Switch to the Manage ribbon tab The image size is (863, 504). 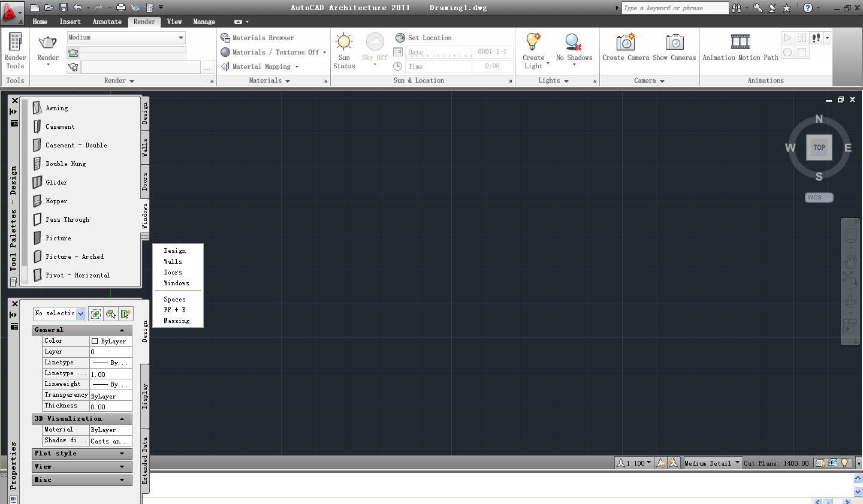[x=204, y=22]
